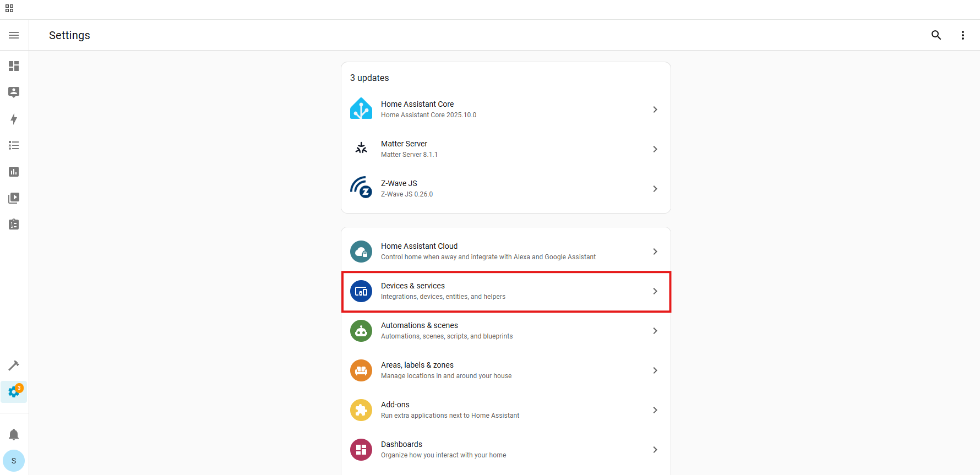
Task: Click the Z-Wave JS logo icon
Action: point(361,188)
